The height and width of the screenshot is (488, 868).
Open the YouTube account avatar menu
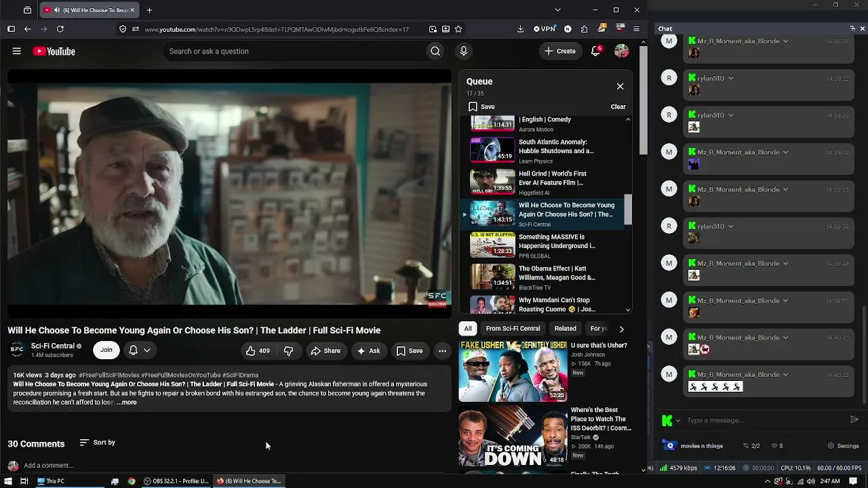pos(621,52)
